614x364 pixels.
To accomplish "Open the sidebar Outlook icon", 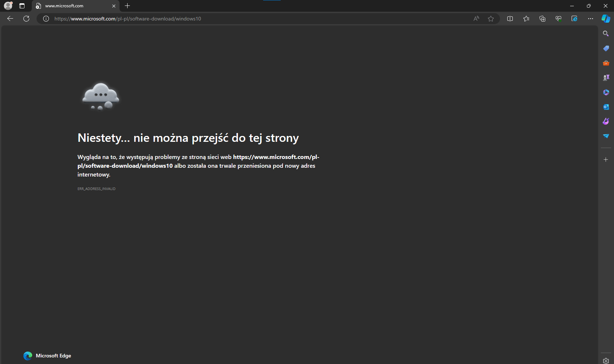I will (x=606, y=107).
